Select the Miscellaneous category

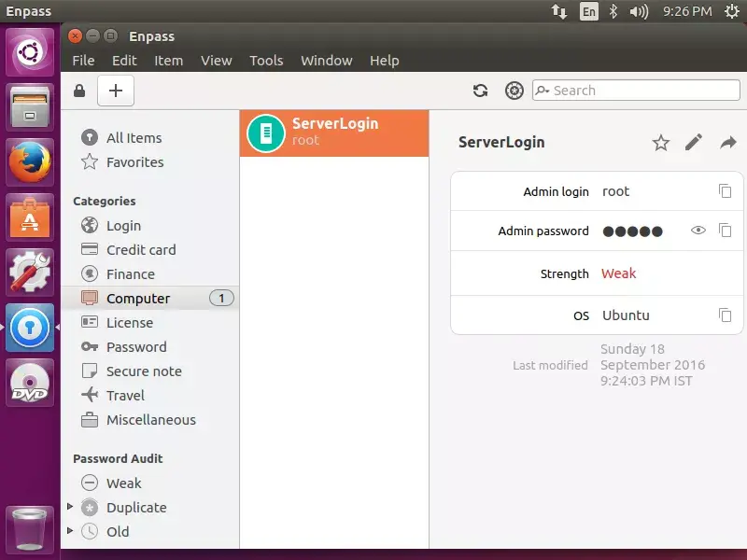(x=150, y=419)
